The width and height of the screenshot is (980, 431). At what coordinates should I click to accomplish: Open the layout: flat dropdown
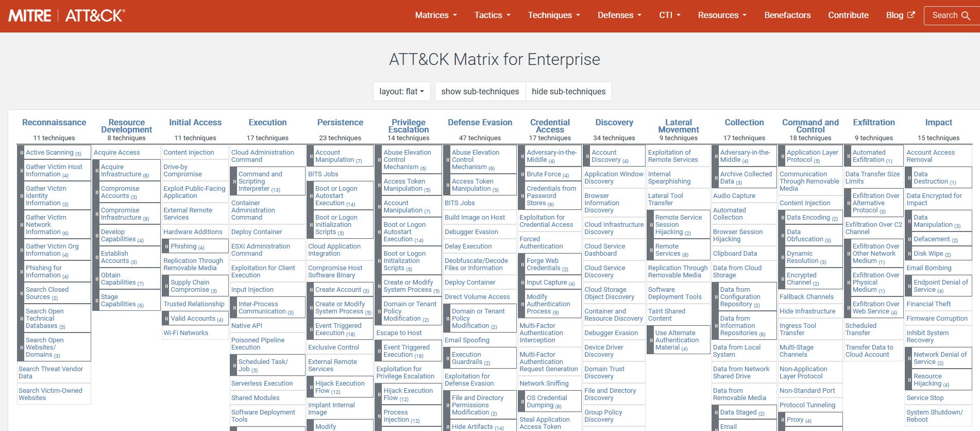(401, 91)
